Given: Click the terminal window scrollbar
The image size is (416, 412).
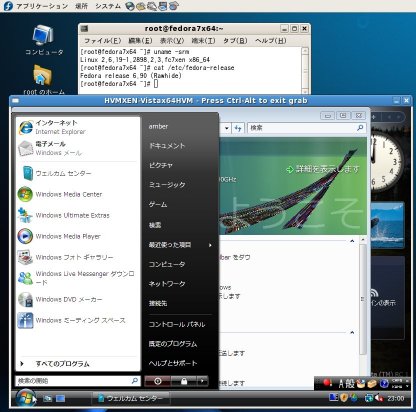Looking at the screenshot, I should click(305, 70).
